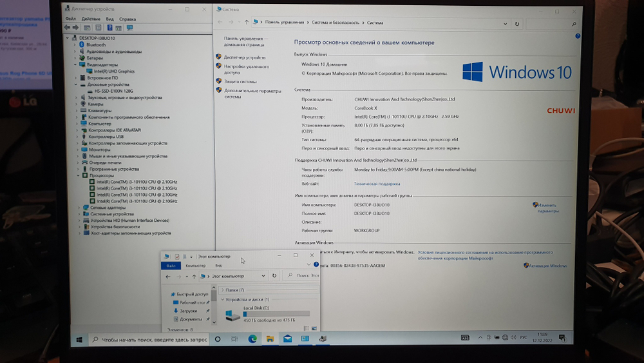The height and width of the screenshot is (363, 644).
Task: Open the Справка menu in Device Manager
Action: point(128,19)
